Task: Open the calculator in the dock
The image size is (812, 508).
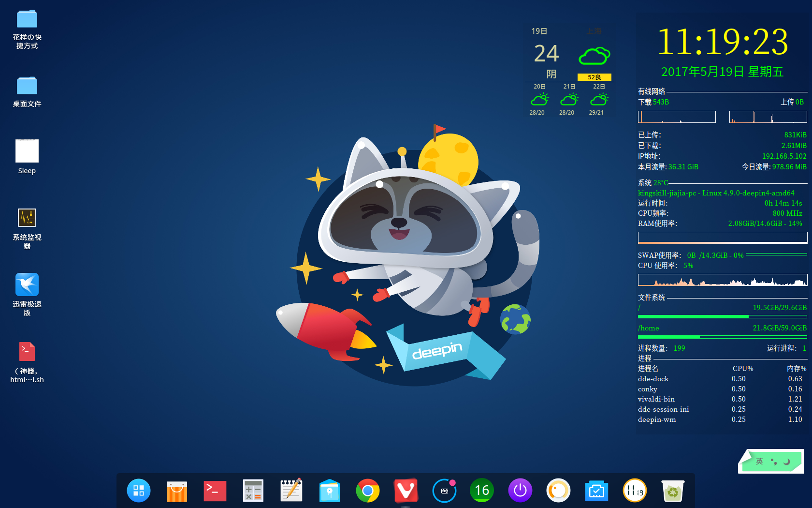Action: (253, 491)
